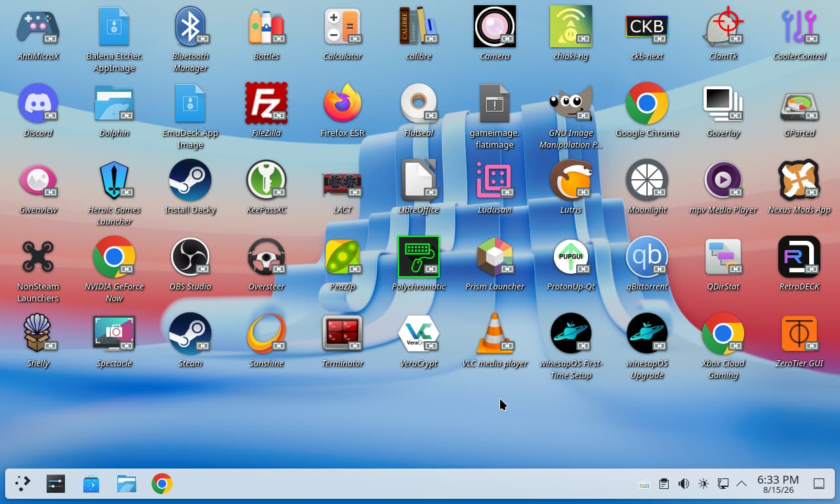Select the Ludusavi icon
The width and height of the screenshot is (840, 504).
coord(495,180)
